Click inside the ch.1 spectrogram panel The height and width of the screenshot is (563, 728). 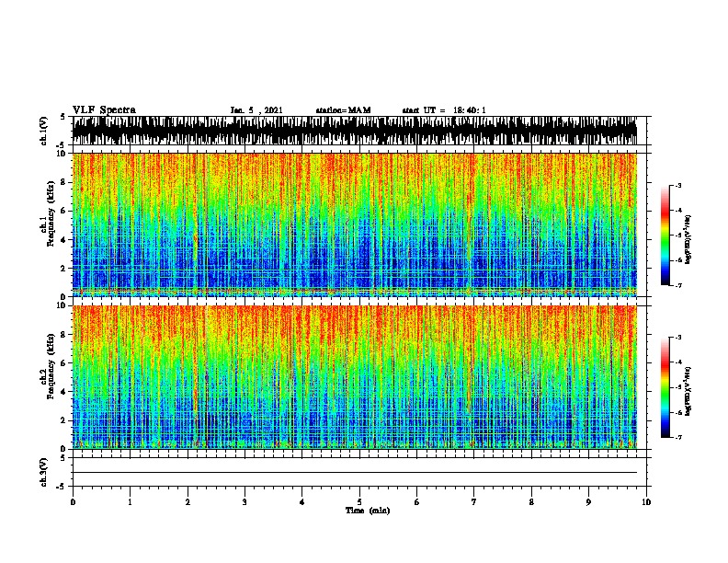(355, 224)
